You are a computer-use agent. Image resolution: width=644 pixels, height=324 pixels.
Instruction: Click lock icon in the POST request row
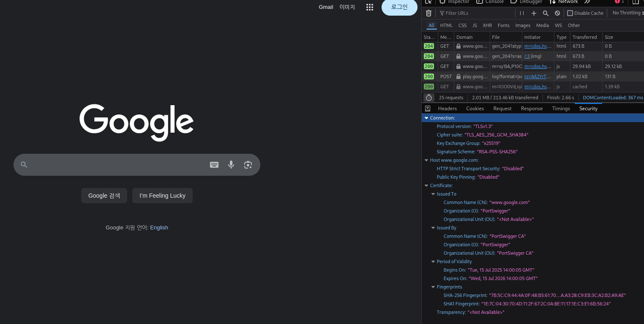point(458,76)
